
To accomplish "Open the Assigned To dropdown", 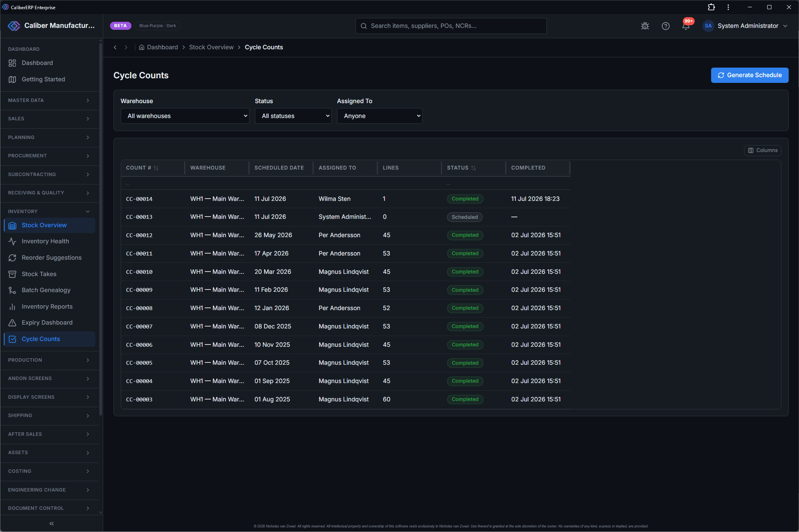I will [379, 116].
